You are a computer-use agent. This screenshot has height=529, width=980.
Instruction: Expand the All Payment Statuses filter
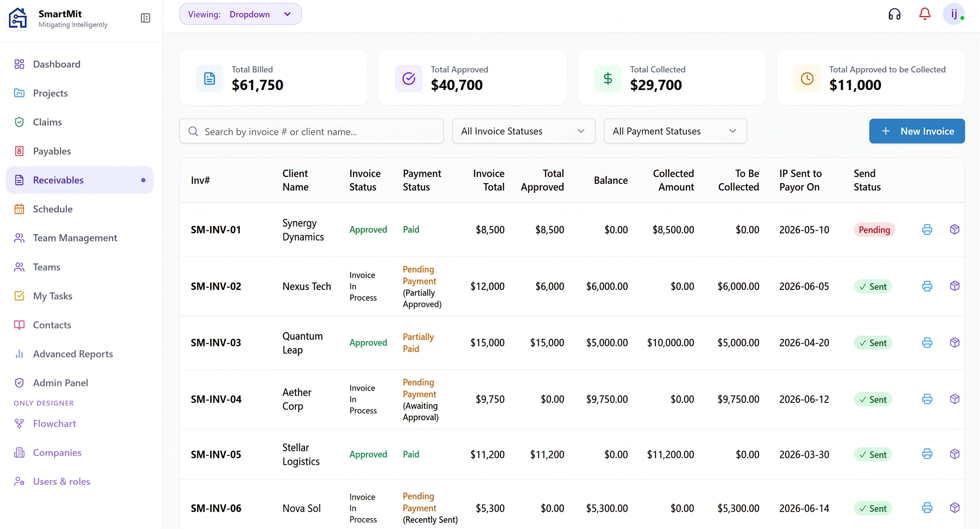coord(675,131)
